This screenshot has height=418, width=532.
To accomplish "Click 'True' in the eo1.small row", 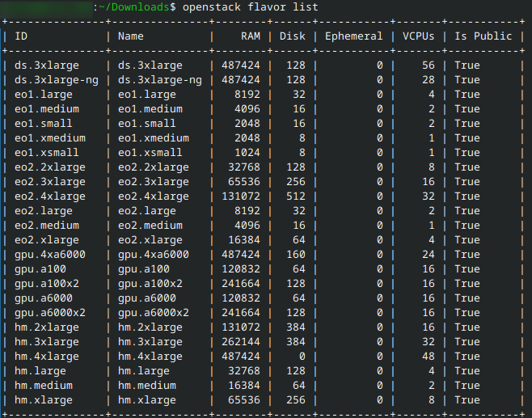I will (467, 124).
